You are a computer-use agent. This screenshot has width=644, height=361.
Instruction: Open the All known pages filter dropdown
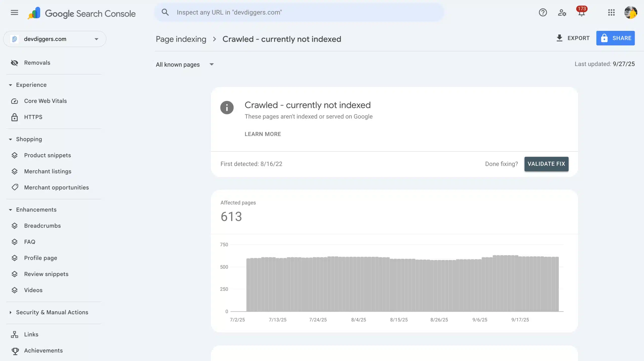[185, 65]
